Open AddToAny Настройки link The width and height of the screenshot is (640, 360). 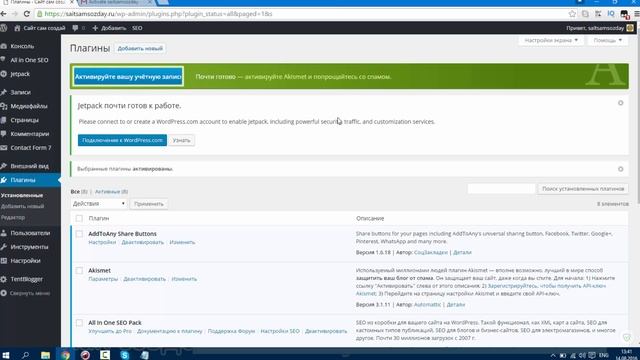tap(102, 242)
